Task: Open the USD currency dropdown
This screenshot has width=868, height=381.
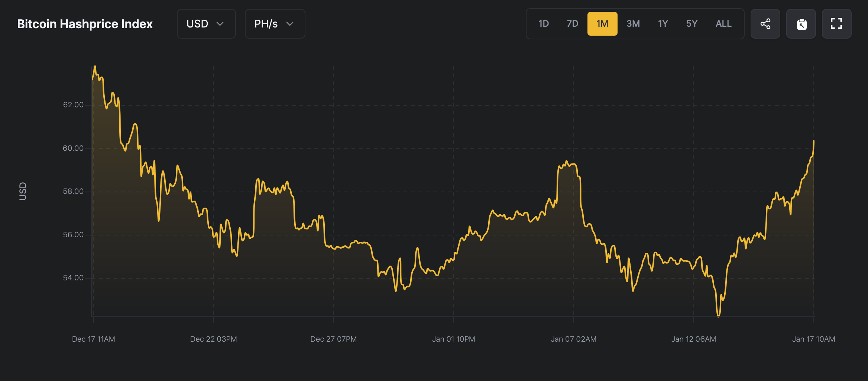Action: (206, 24)
